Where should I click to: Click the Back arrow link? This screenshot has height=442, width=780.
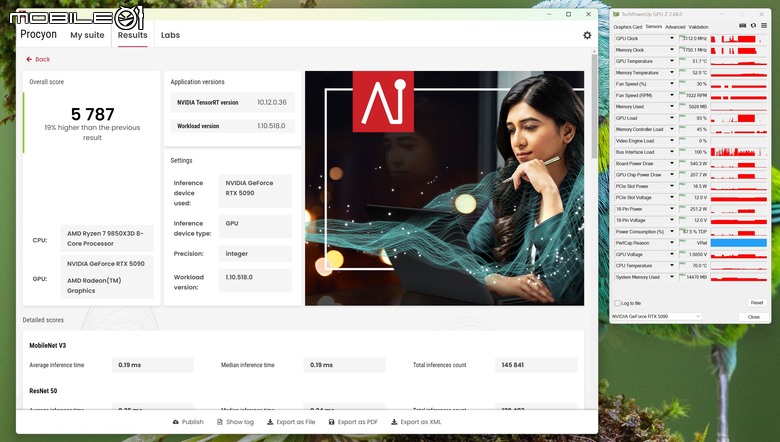[x=38, y=59]
